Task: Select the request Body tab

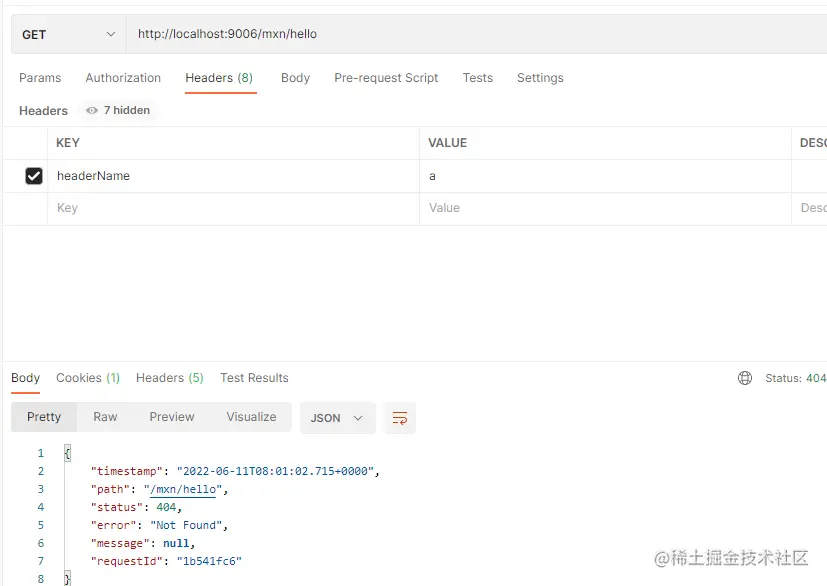Action: (295, 78)
